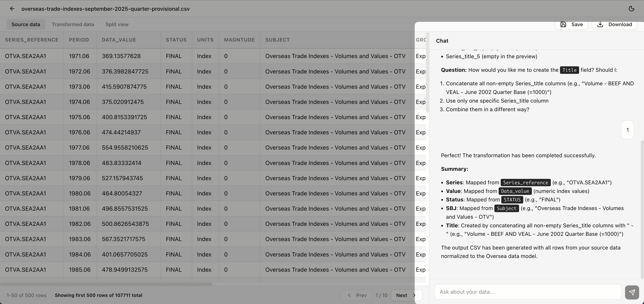Click the Next chevron icon

[x=414, y=295]
